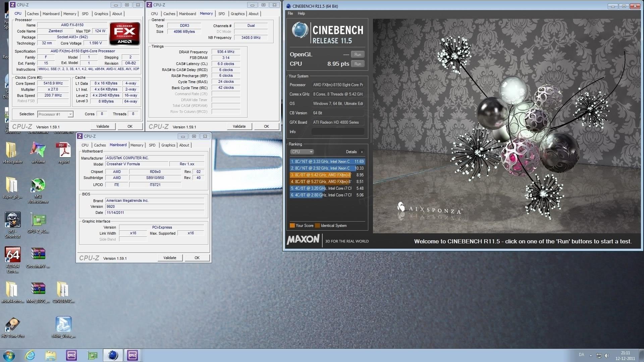The width and height of the screenshot is (644, 362).
Task: Switch to last CPU-Z taskbar button
Action: pyautogui.click(x=132, y=355)
